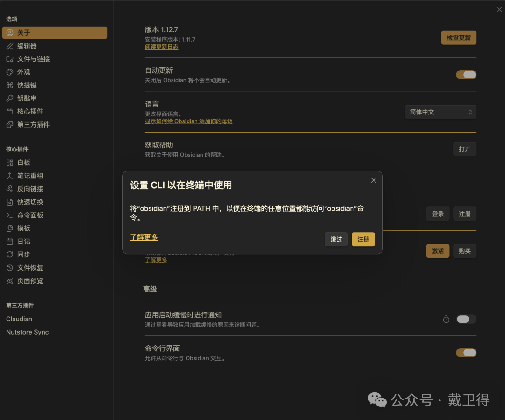This screenshot has height=420, width=505.
Task: Click 阅读更新日志 link
Action: [x=161, y=47]
